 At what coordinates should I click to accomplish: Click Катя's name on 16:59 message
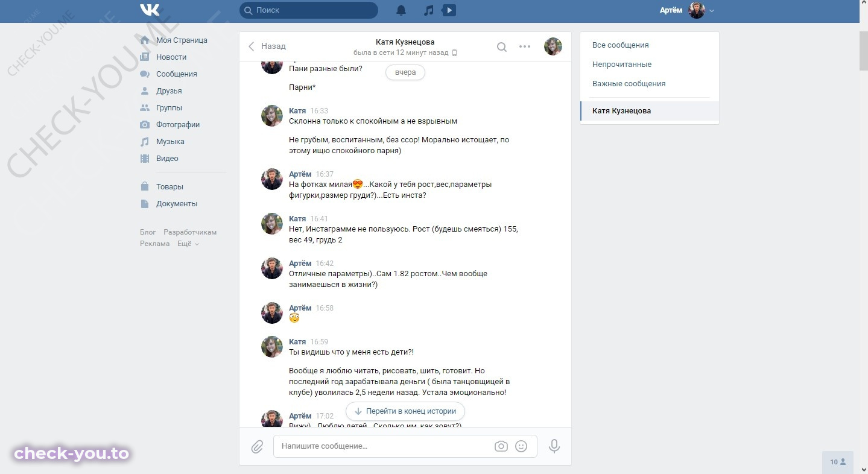(x=297, y=342)
